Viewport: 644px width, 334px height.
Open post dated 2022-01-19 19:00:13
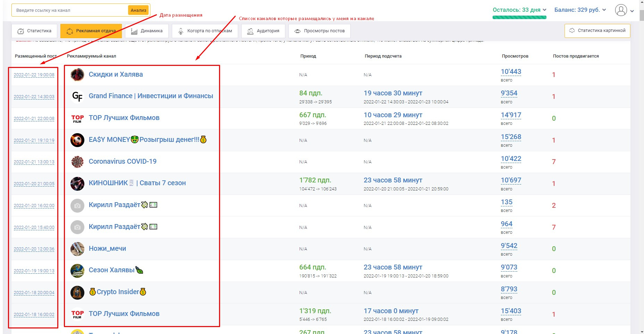[x=34, y=271]
